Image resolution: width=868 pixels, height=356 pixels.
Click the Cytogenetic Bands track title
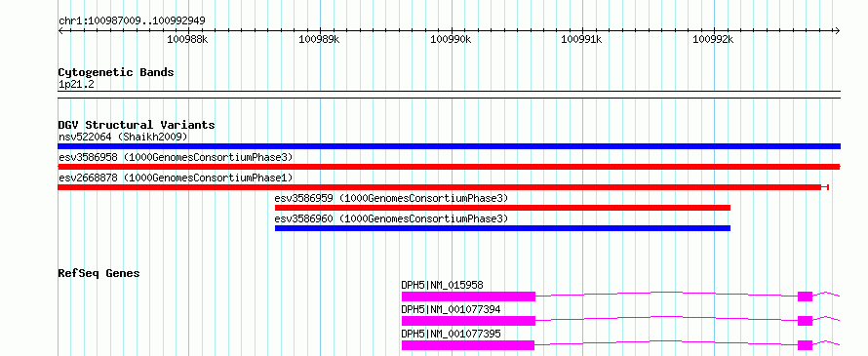pos(116,72)
